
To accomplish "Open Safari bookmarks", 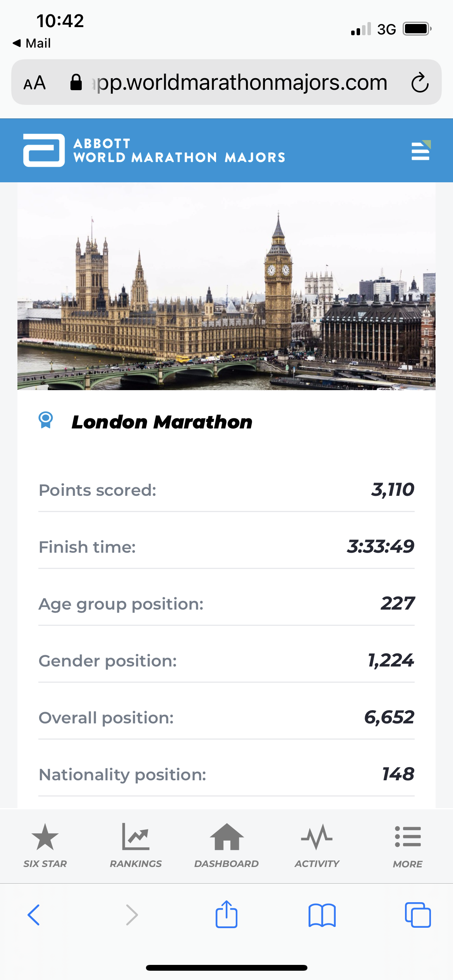I will click(322, 915).
